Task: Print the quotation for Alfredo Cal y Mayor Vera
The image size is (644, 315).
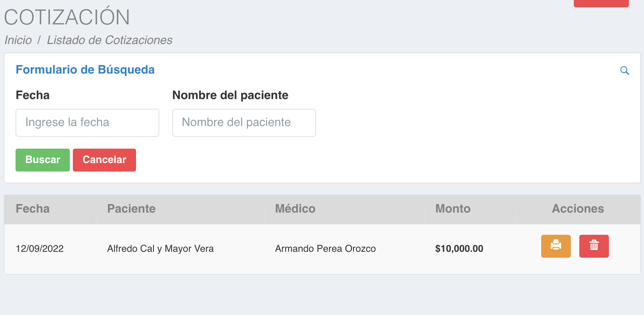Action: 556,246
